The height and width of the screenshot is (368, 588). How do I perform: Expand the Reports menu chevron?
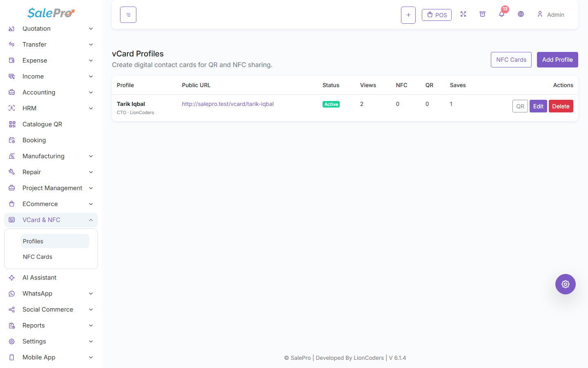91,325
